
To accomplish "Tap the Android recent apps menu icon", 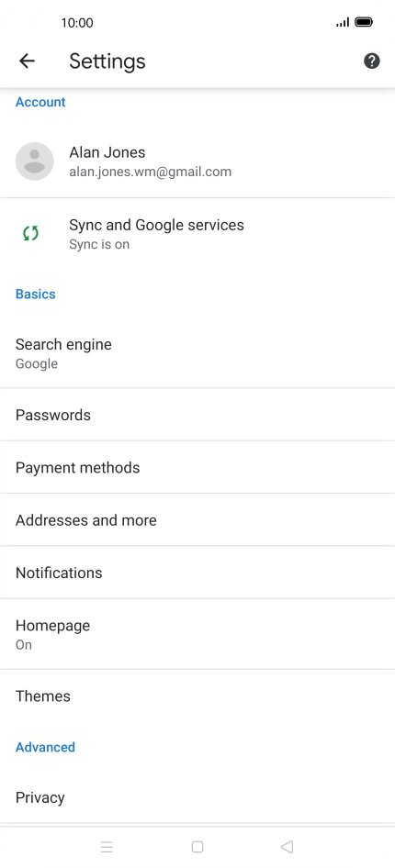I will coord(107,846).
